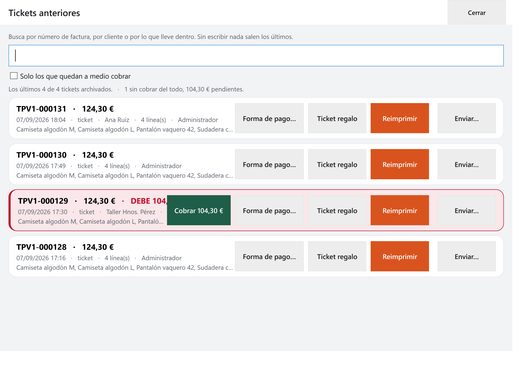Reimprimir ticket TPV1-000131
The image size is (520, 371).
click(400, 118)
